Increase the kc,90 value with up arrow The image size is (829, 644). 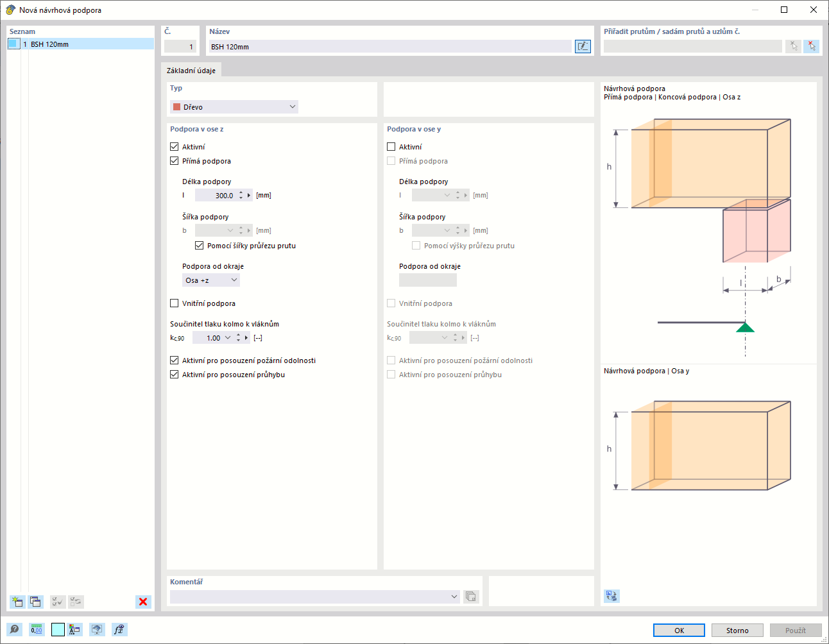click(239, 335)
